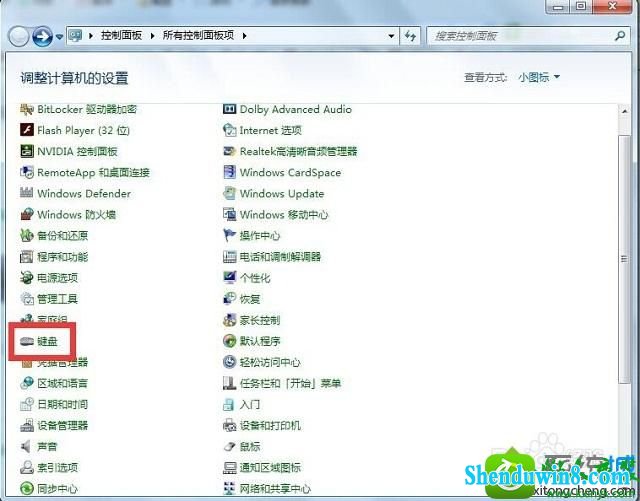Open the 入门 getting started link
640x501 pixels.
pyautogui.click(x=250, y=405)
